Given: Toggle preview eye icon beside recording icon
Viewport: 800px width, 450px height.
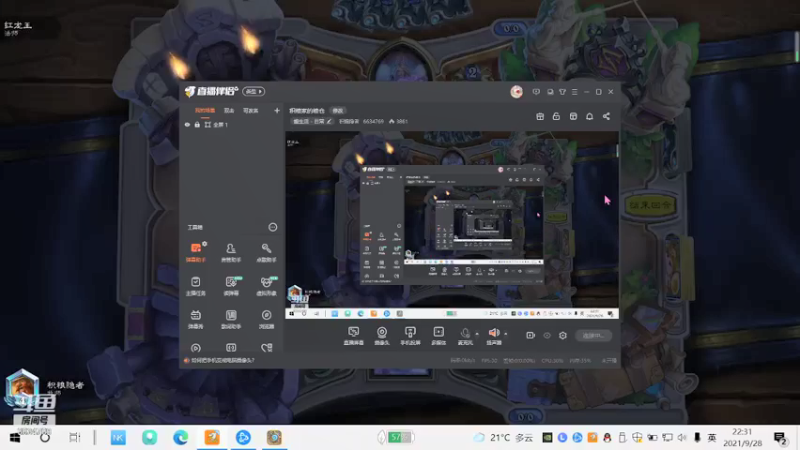Looking at the screenshot, I should [547, 335].
